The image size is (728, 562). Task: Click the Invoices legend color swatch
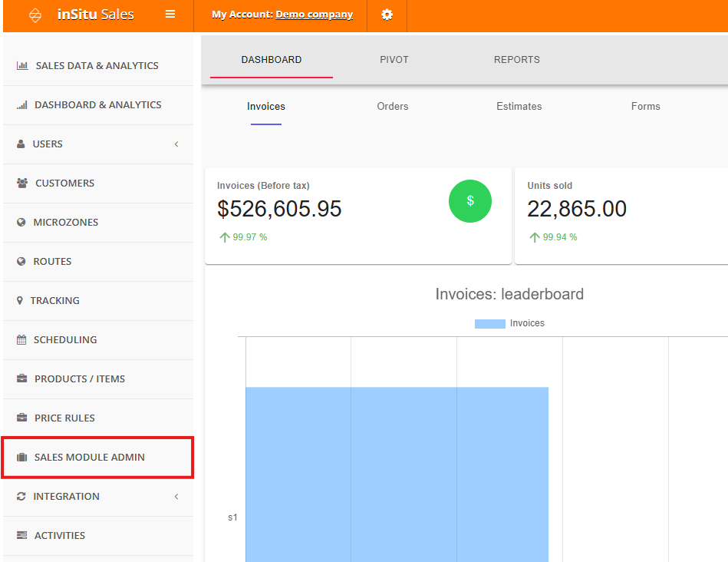[490, 324]
